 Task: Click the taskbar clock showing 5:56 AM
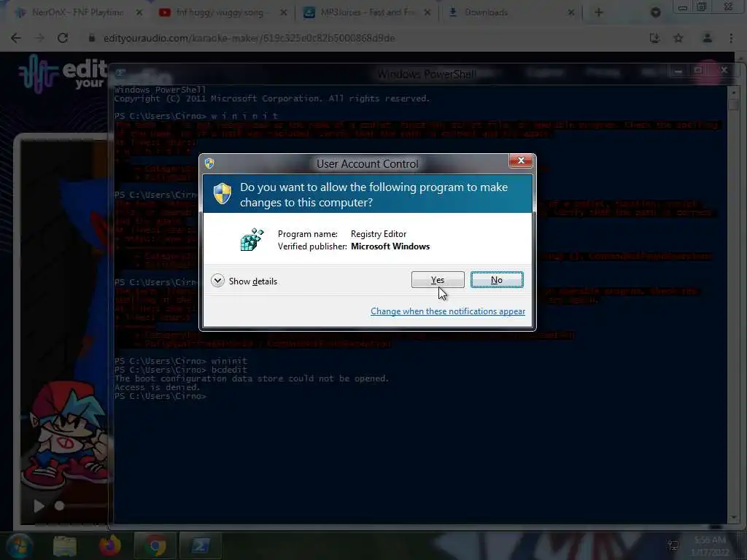tap(710, 545)
